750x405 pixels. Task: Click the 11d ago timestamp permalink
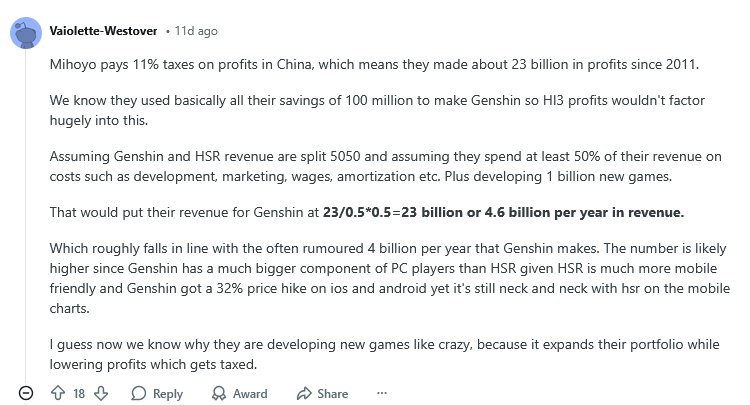click(196, 31)
